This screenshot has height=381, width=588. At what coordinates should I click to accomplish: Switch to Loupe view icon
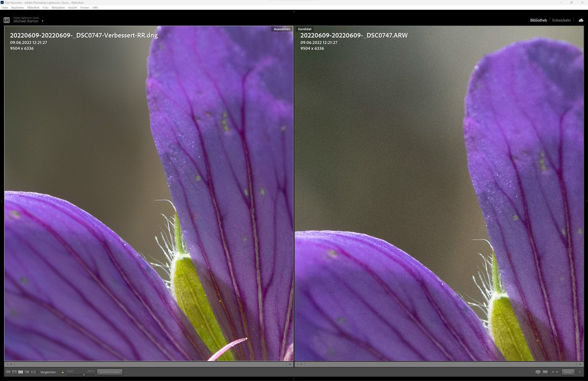[15, 372]
